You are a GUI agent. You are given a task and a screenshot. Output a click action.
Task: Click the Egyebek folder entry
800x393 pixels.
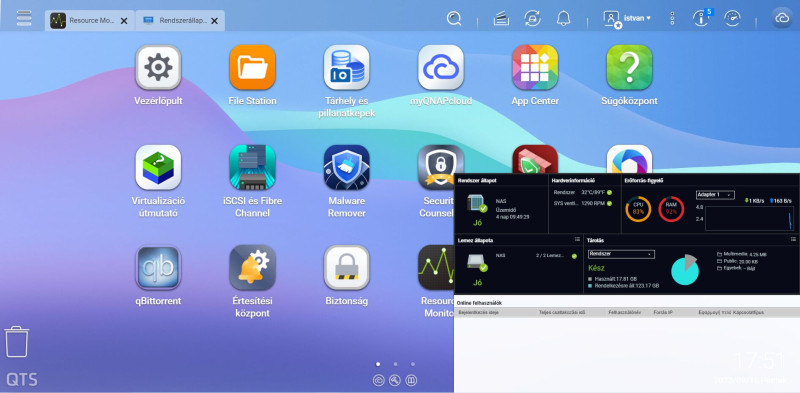point(737,267)
